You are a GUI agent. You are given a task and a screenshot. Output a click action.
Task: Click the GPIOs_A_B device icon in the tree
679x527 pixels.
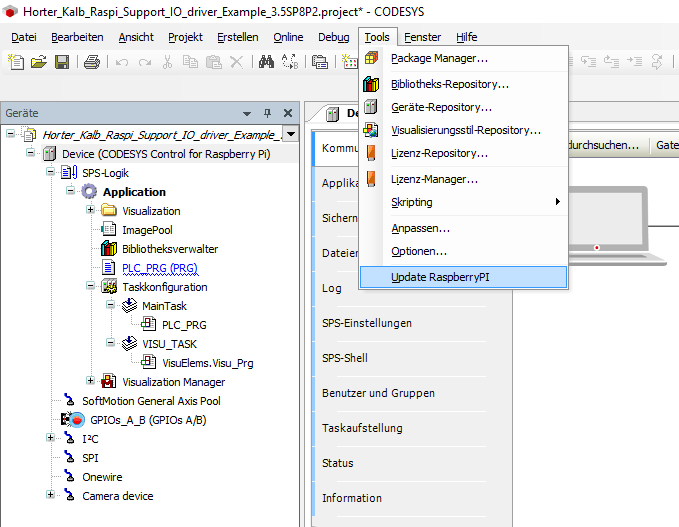[x=73, y=420]
